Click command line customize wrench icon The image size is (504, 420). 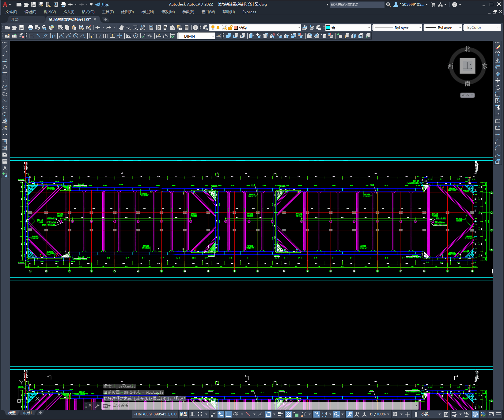[x=97, y=406]
